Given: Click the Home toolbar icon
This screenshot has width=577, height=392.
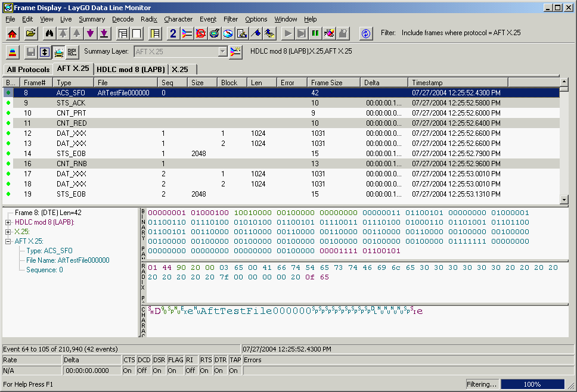Looking at the screenshot, I should pos(12,33).
